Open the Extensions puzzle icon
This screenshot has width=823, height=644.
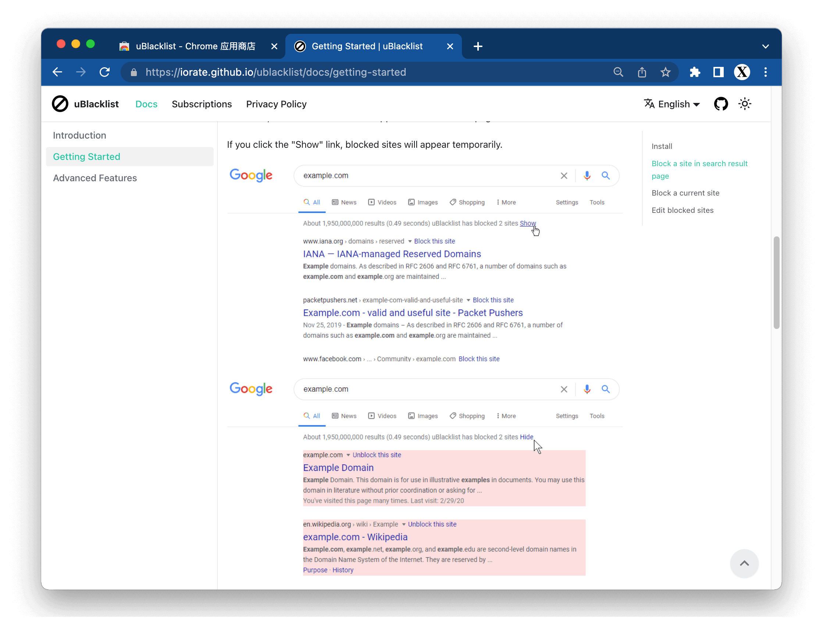click(694, 72)
